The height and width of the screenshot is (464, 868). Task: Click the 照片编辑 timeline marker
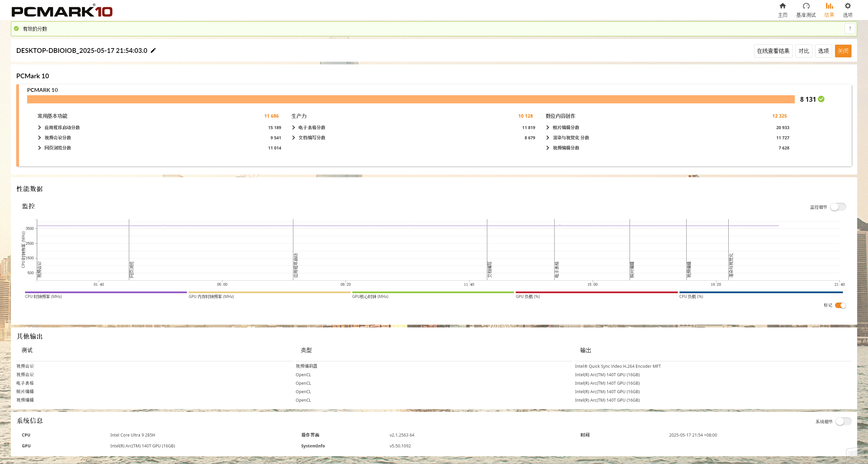click(632, 269)
